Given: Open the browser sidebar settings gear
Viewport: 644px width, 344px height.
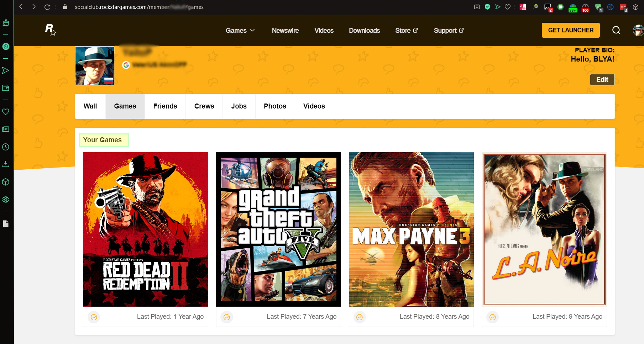Looking at the screenshot, I should click(6, 200).
